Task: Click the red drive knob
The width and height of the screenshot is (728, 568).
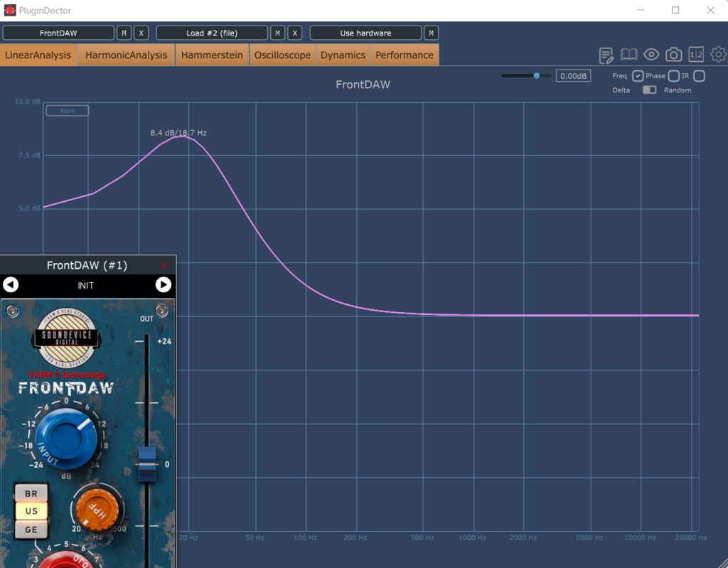Action: [68, 561]
